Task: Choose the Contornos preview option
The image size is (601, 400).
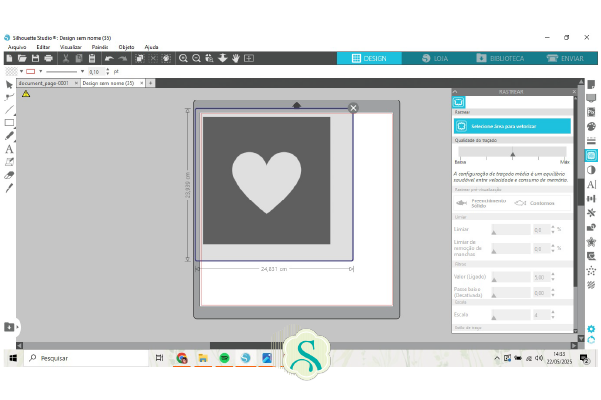Action: point(535,203)
